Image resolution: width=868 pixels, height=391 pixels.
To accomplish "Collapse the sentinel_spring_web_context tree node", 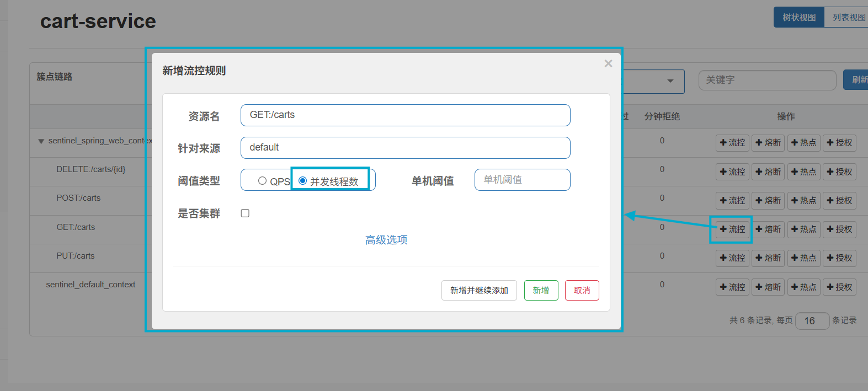I will point(41,141).
